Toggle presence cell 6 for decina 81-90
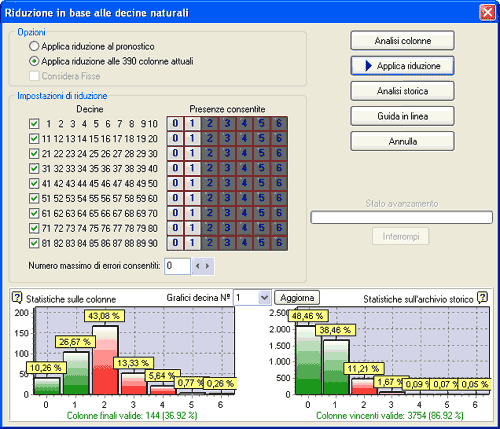 (279, 243)
